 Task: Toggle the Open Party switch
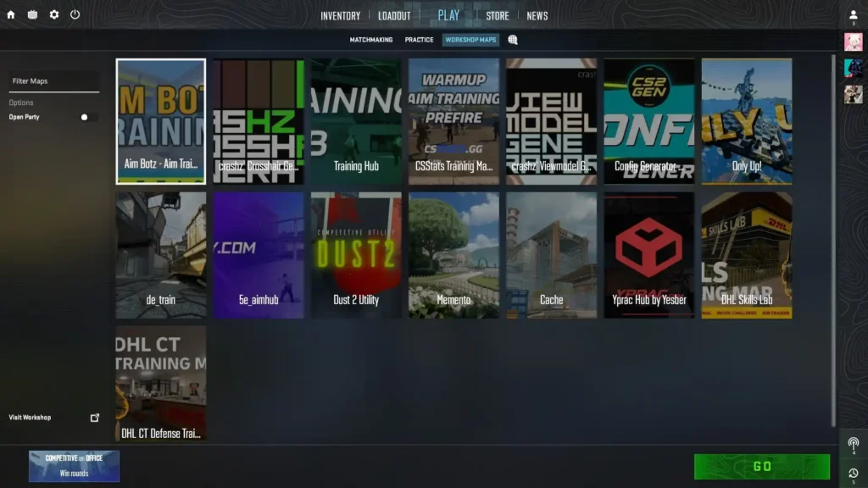[x=87, y=117]
